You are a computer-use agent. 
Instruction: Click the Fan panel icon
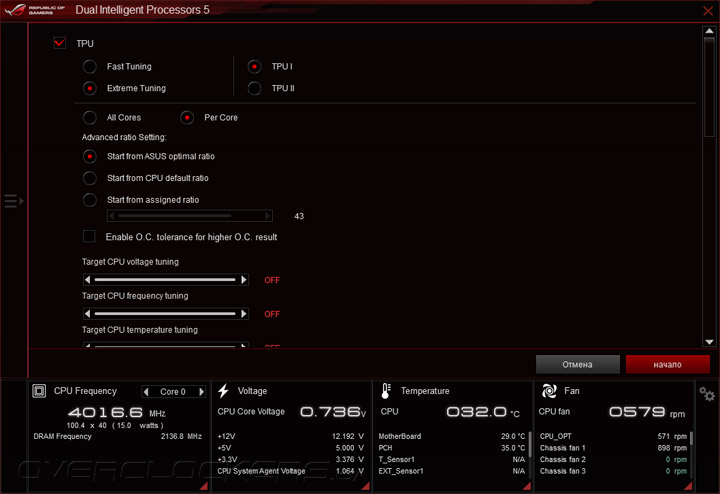(549, 391)
